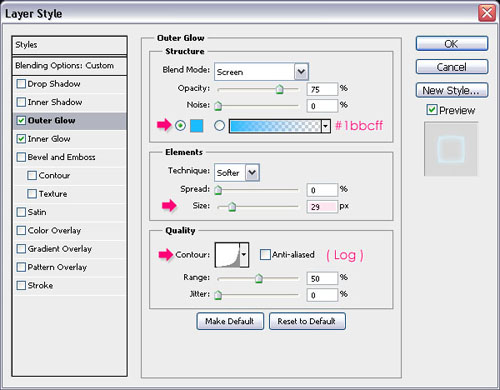This screenshot has height=390, width=500.
Task: Uncheck the Inner Glow checkbox
Action: pyautogui.click(x=21, y=139)
